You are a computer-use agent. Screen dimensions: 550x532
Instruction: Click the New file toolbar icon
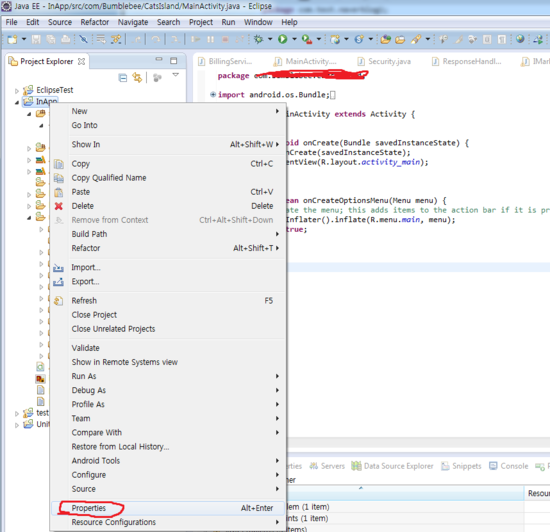[x=12, y=39]
